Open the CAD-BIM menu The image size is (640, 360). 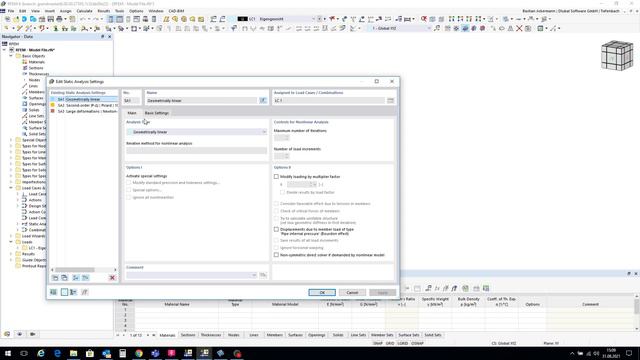[176, 11]
